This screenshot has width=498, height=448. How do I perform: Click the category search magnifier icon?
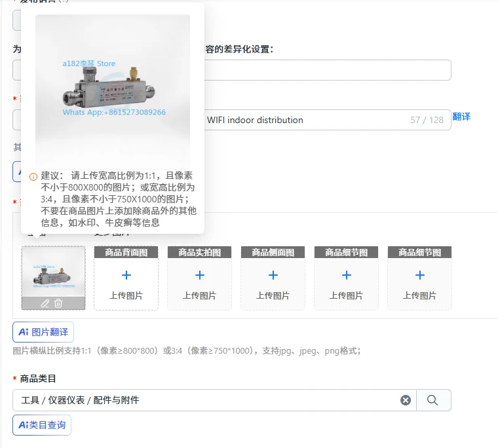432,400
